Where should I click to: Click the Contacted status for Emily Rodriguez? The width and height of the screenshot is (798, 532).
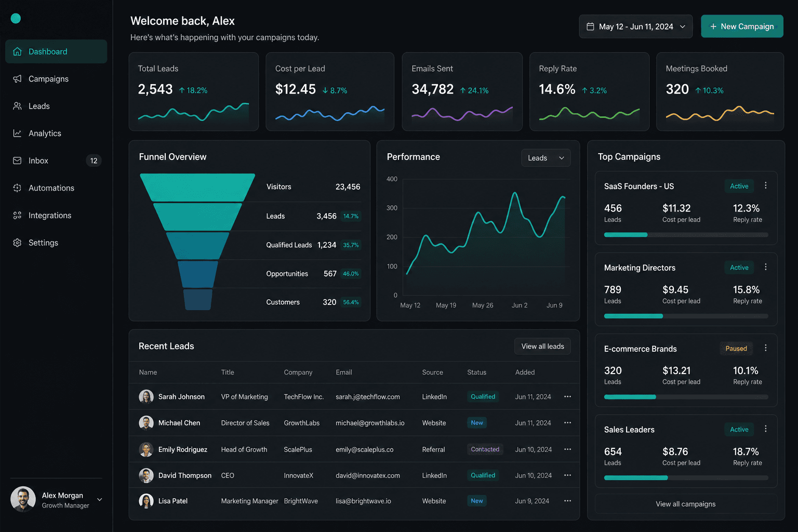point(485,449)
